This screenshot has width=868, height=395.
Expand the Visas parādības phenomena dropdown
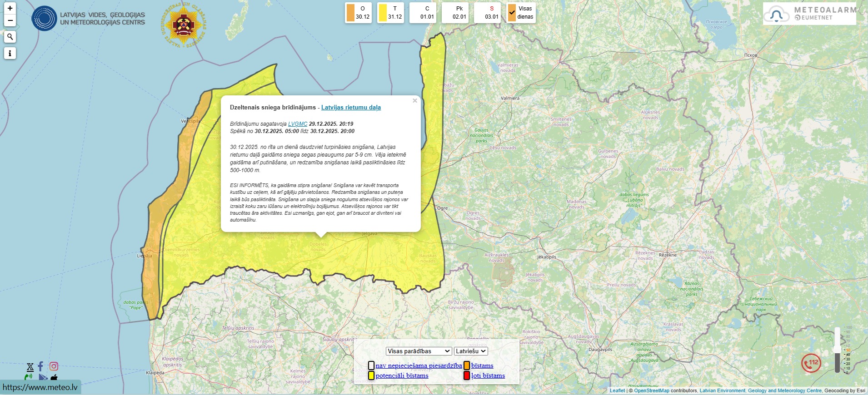pyautogui.click(x=419, y=351)
